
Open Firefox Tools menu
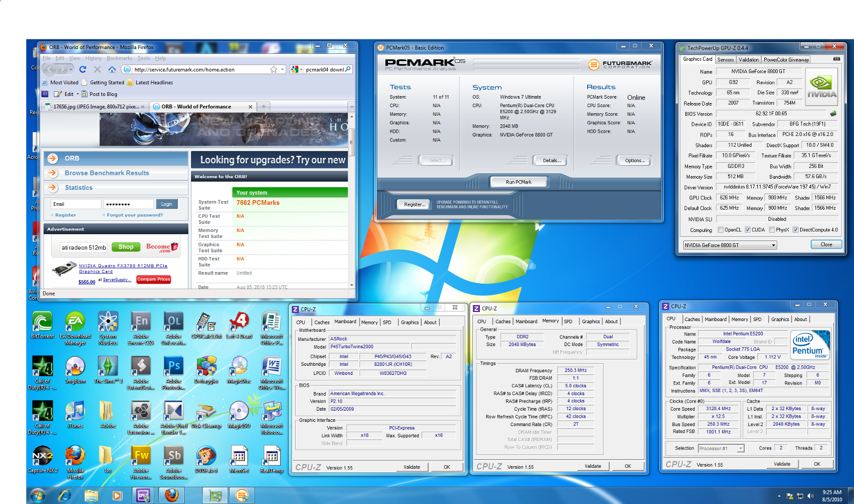tap(144, 58)
